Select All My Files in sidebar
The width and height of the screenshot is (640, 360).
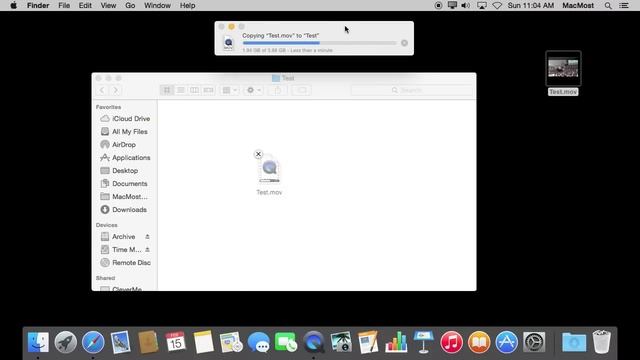[125, 131]
